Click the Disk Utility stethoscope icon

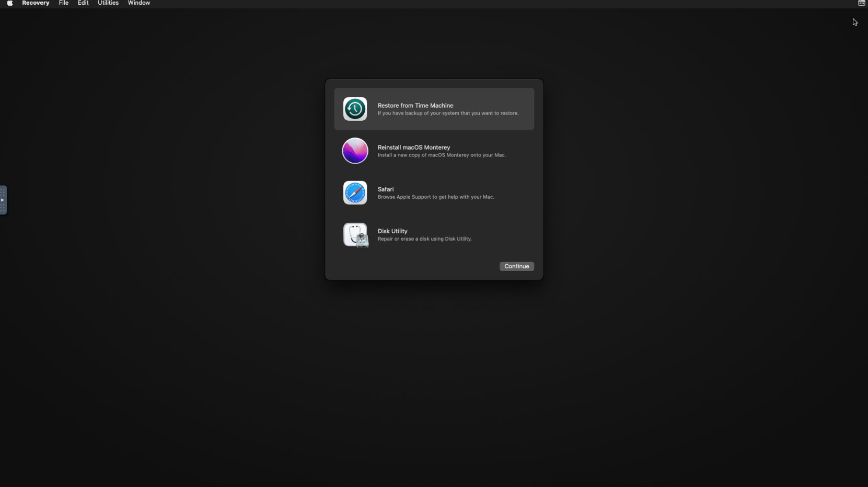click(356, 235)
